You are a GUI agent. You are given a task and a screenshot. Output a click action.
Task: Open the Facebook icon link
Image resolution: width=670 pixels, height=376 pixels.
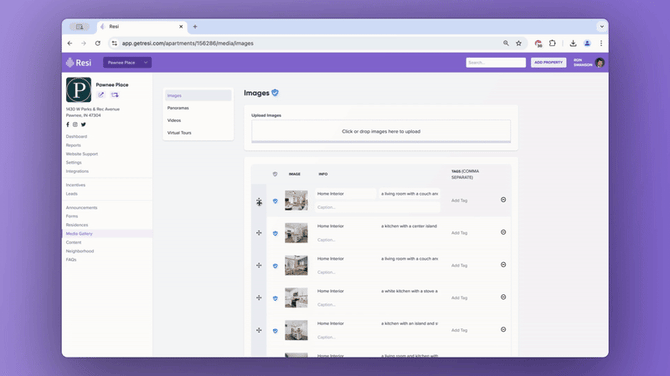(68, 124)
